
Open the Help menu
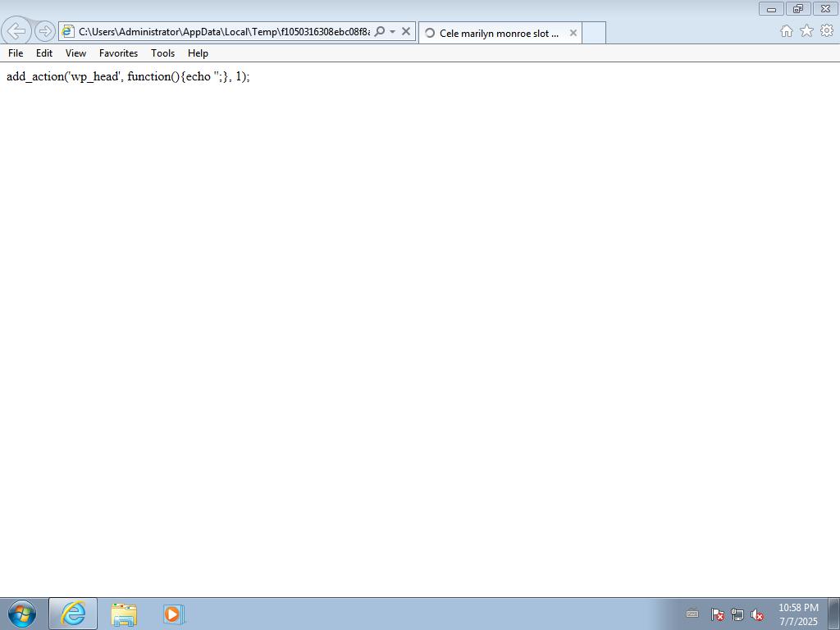(198, 53)
